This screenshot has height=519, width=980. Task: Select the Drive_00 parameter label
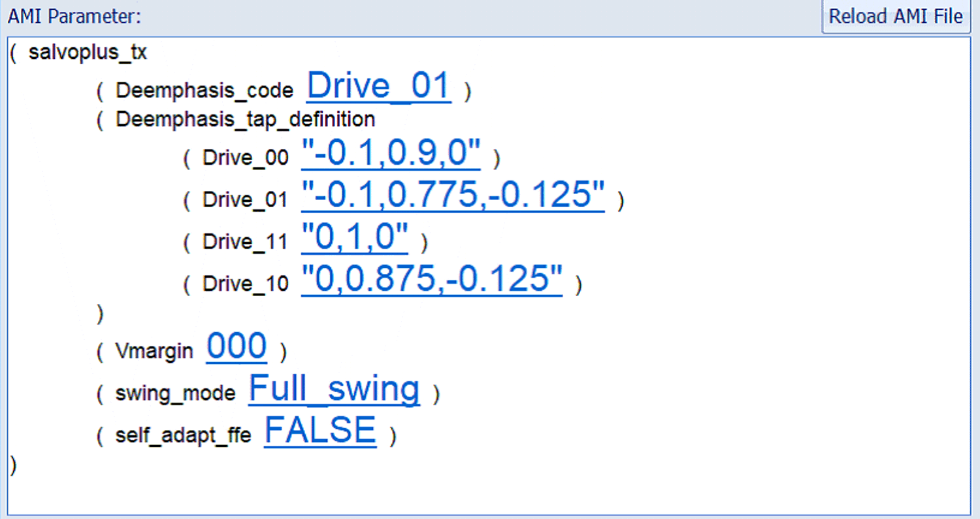coord(245,159)
